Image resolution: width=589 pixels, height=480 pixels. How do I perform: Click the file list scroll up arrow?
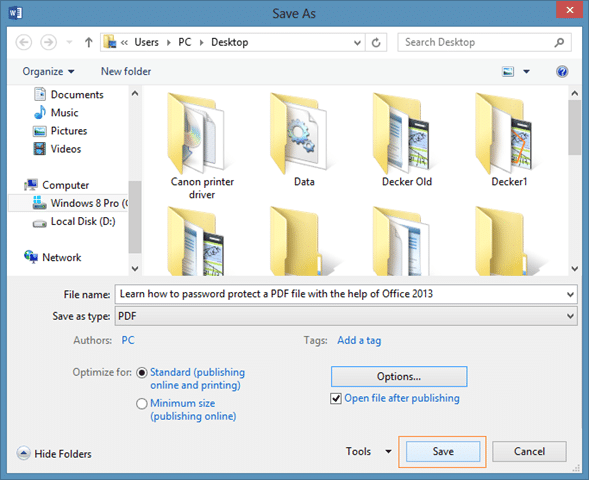[574, 93]
